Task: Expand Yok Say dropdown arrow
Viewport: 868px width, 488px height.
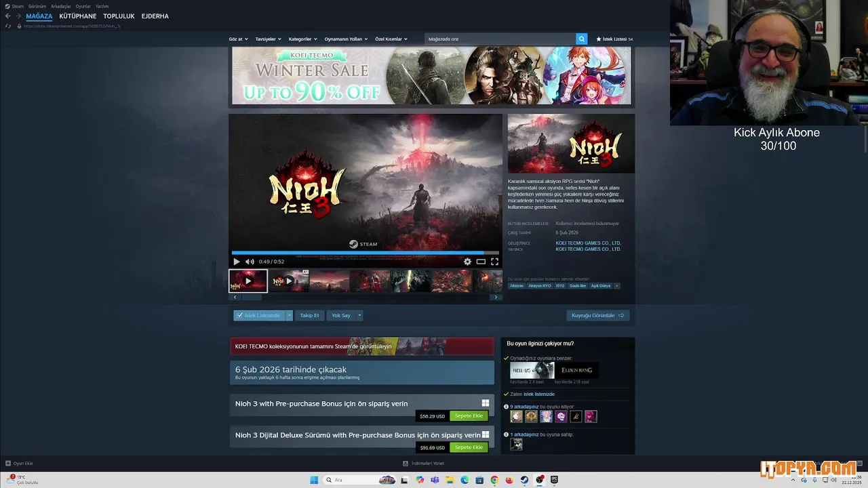Action: [x=359, y=315]
